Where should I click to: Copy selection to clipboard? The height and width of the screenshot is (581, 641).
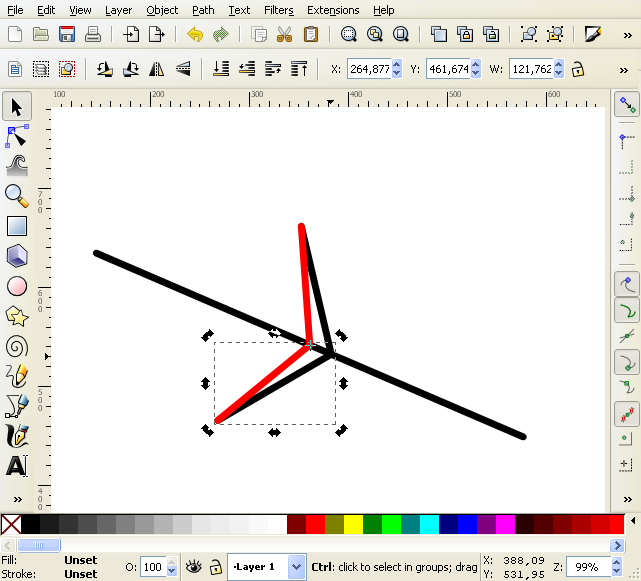click(259, 34)
